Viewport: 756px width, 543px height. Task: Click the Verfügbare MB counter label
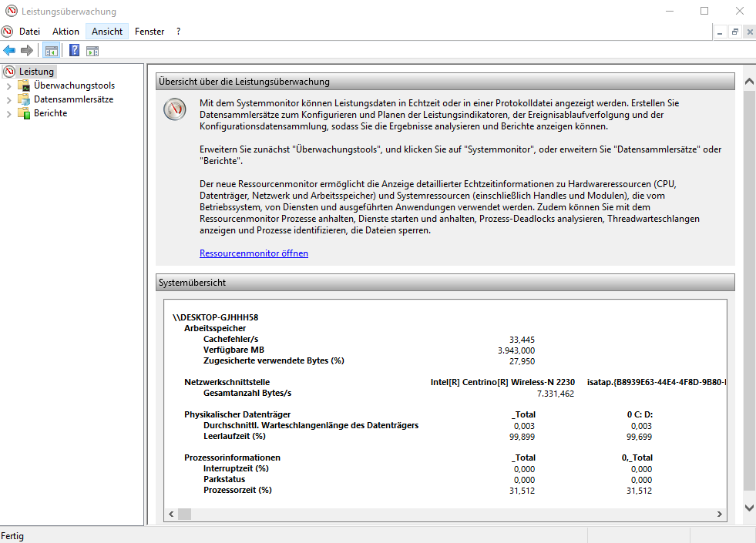click(x=234, y=350)
